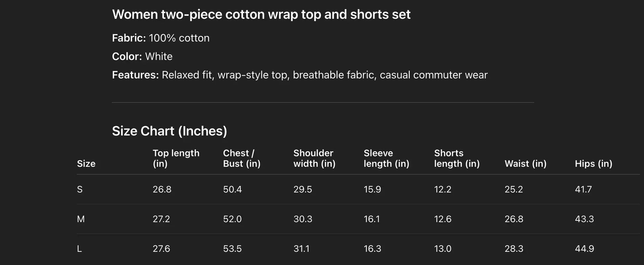644x265 pixels.
Task: Click the Sleeve length column header
Action: point(386,158)
